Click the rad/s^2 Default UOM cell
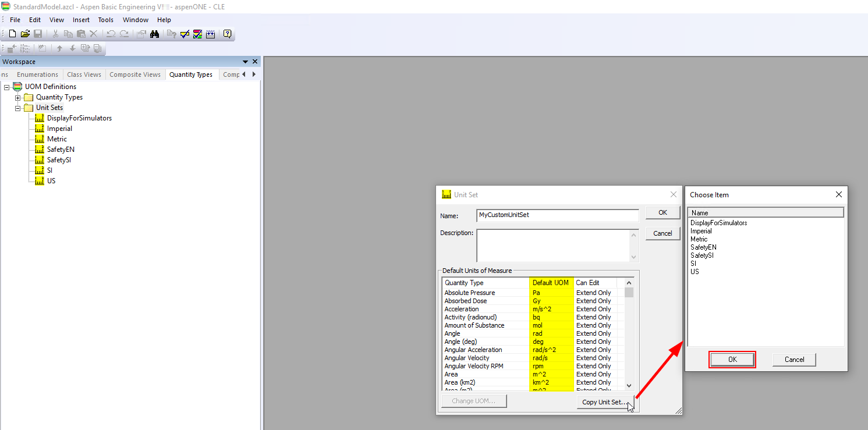868x430 pixels. pyautogui.click(x=551, y=350)
